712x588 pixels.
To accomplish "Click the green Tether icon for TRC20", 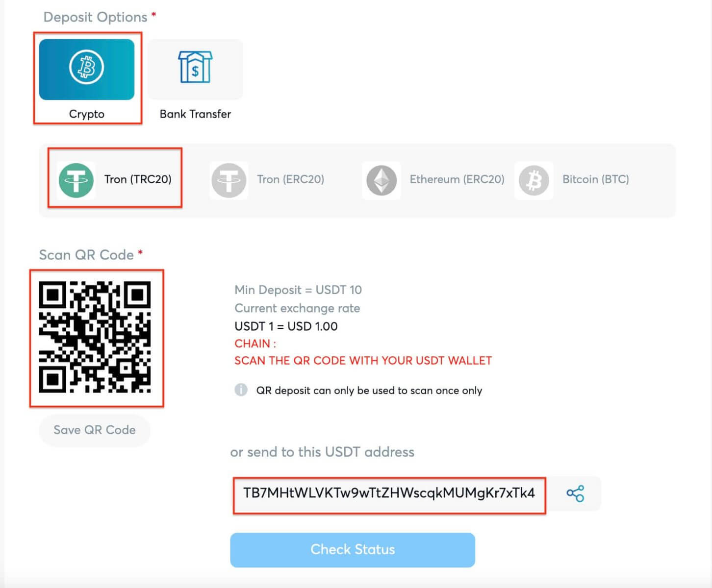I will [x=76, y=180].
